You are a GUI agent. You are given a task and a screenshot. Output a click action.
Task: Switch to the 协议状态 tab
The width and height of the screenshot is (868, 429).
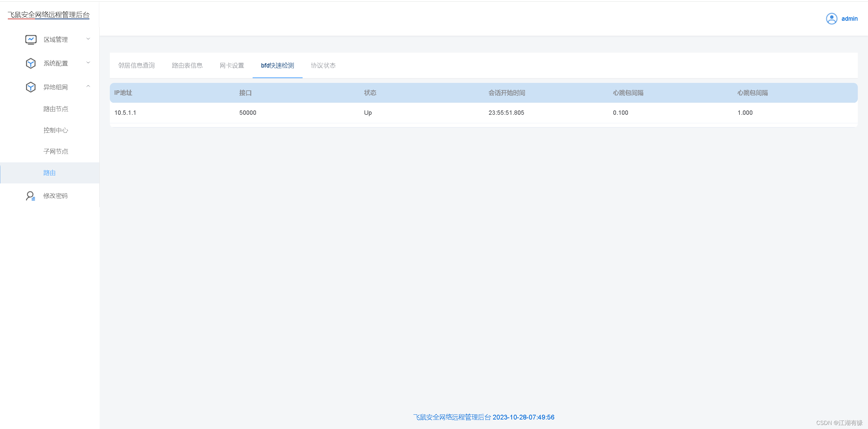323,66
